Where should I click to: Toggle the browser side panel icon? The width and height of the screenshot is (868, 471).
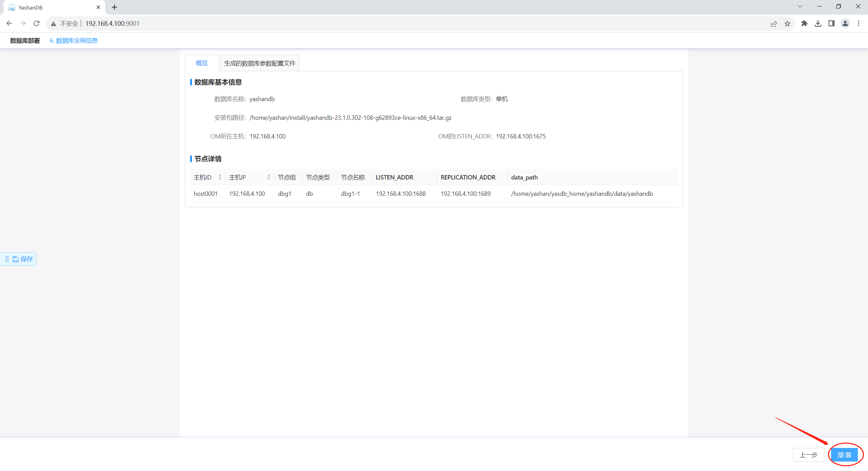[x=831, y=23]
